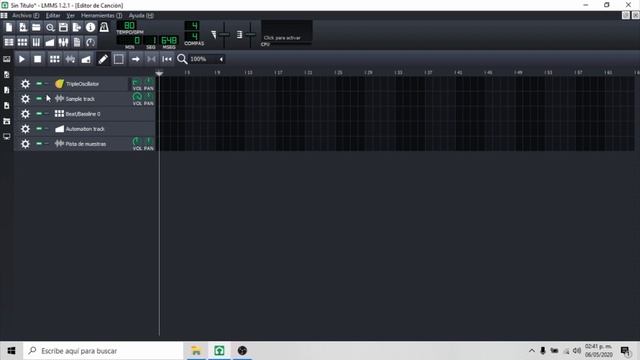Toggle the metronome icon

104,27
